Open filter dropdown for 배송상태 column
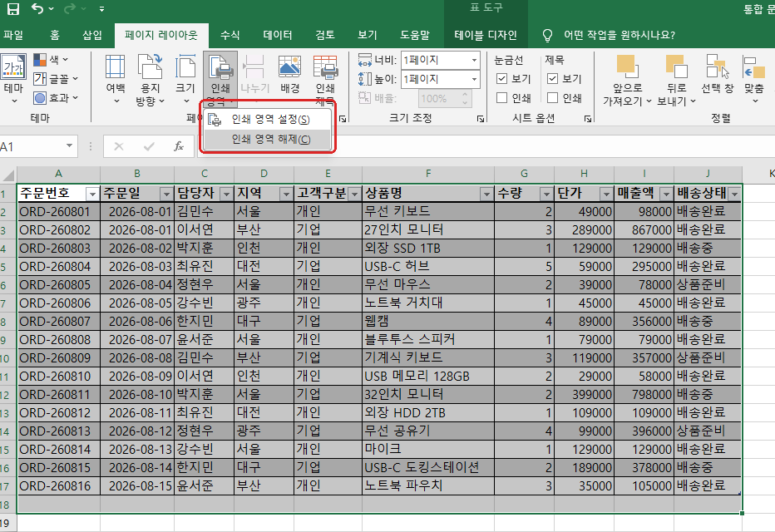This screenshot has height=532, width=775. click(734, 195)
